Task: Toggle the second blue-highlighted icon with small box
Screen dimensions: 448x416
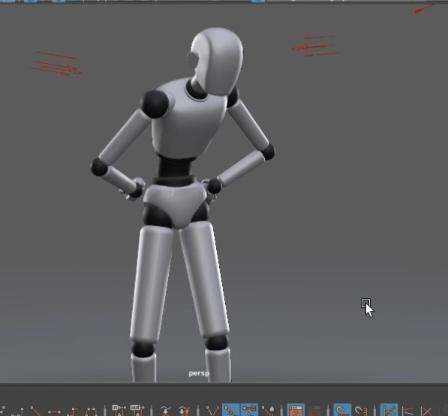Action: (249, 410)
